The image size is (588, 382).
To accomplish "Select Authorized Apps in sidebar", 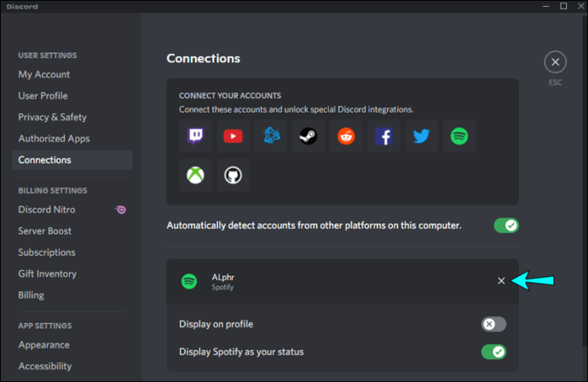I will coord(54,139).
